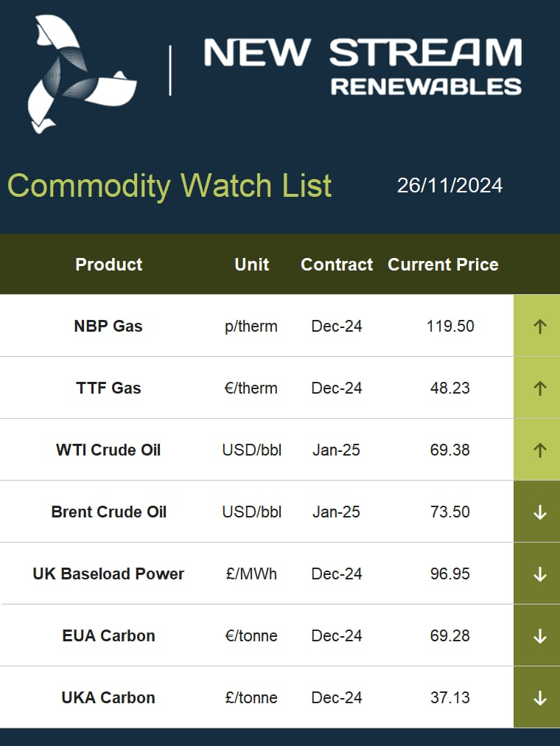Screen dimensions: 560x746
Task: Click the 48.23 price for TTF Gas
Action: pos(449,388)
